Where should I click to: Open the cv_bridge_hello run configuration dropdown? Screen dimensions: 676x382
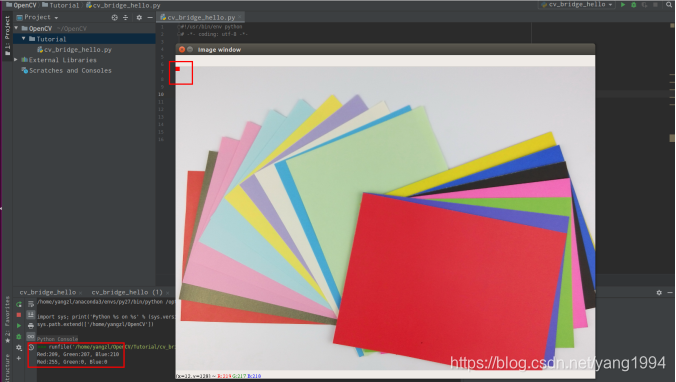[x=577, y=5]
